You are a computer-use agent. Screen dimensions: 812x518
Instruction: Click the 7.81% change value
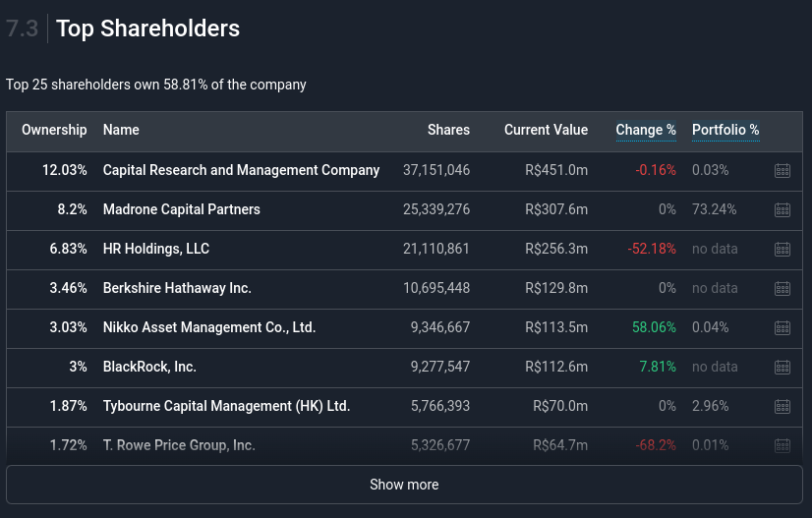pos(658,367)
